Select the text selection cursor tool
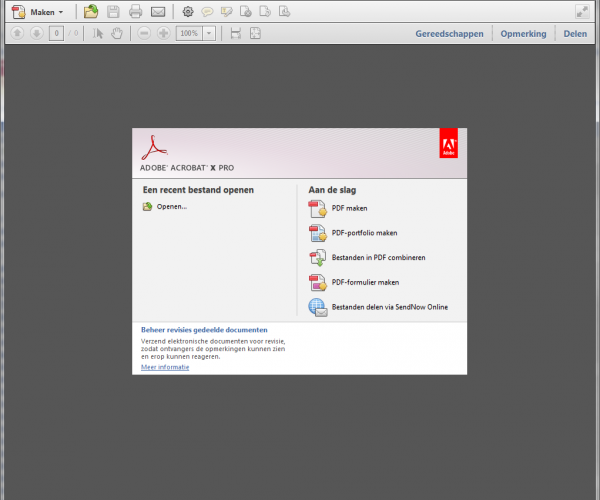Viewport: 600px width, 500px height. tap(98, 34)
